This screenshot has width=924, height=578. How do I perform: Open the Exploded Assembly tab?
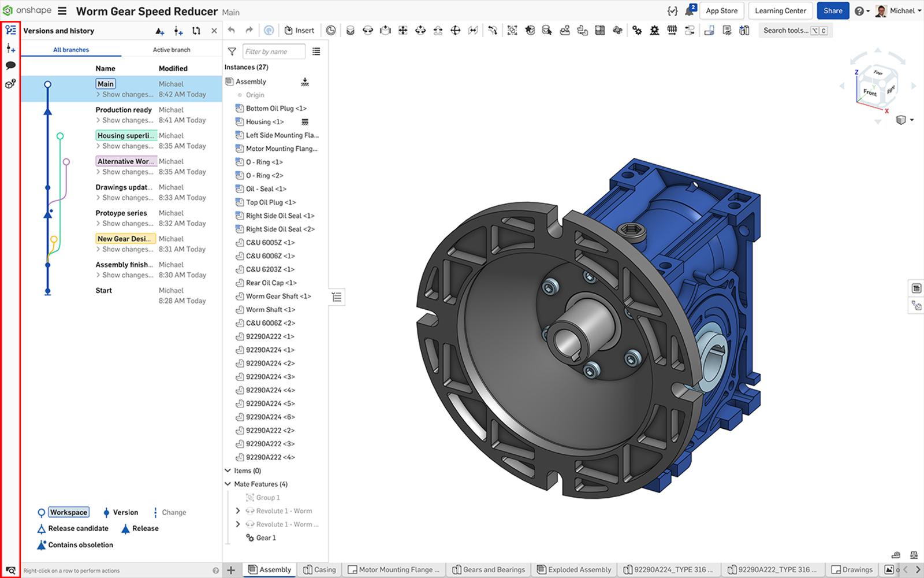pyautogui.click(x=573, y=570)
